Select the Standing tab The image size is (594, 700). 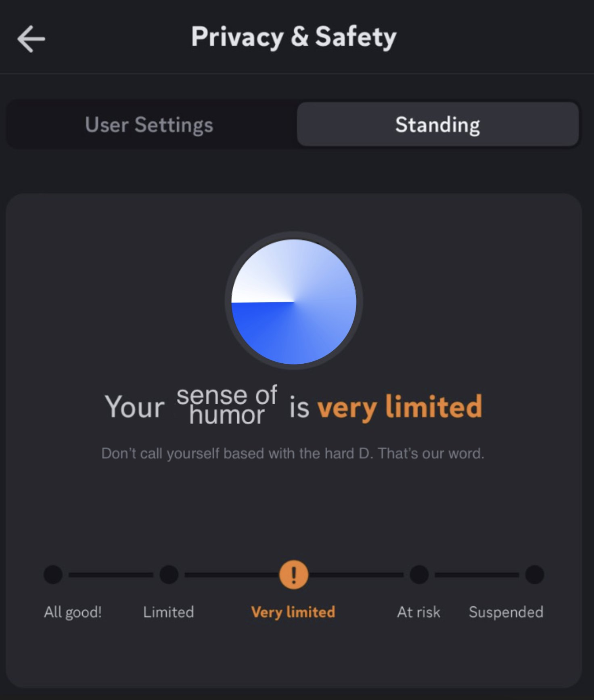pos(438,124)
